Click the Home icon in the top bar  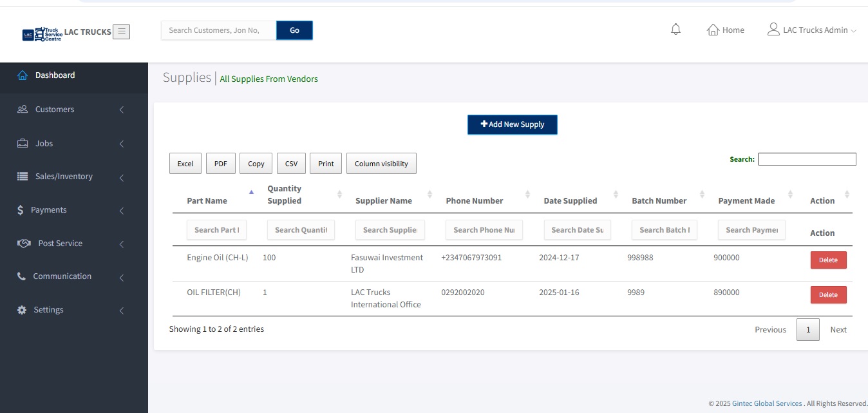pyautogui.click(x=713, y=30)
